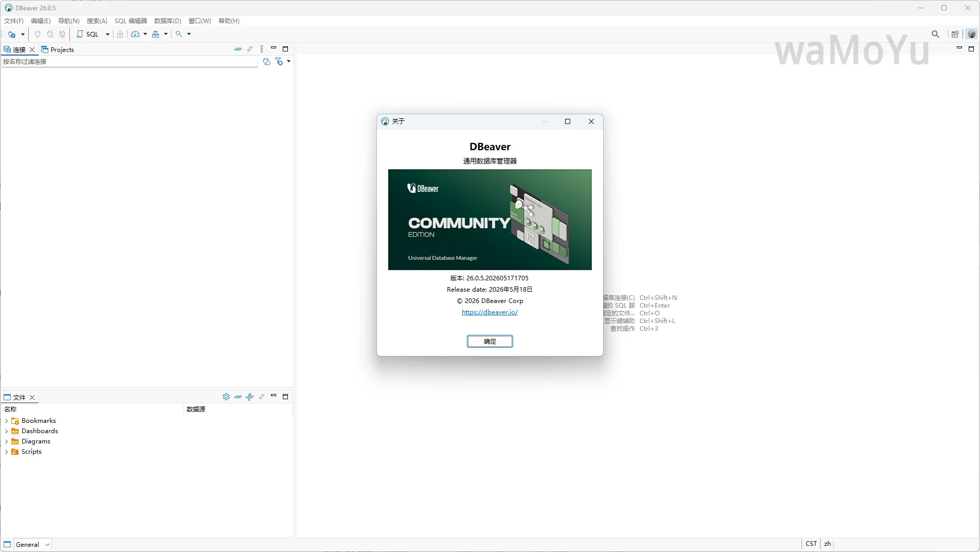The height and width of the screenshot is (552, 980).
Task: Open 文件(F) menu
Action: click(14, 21)
